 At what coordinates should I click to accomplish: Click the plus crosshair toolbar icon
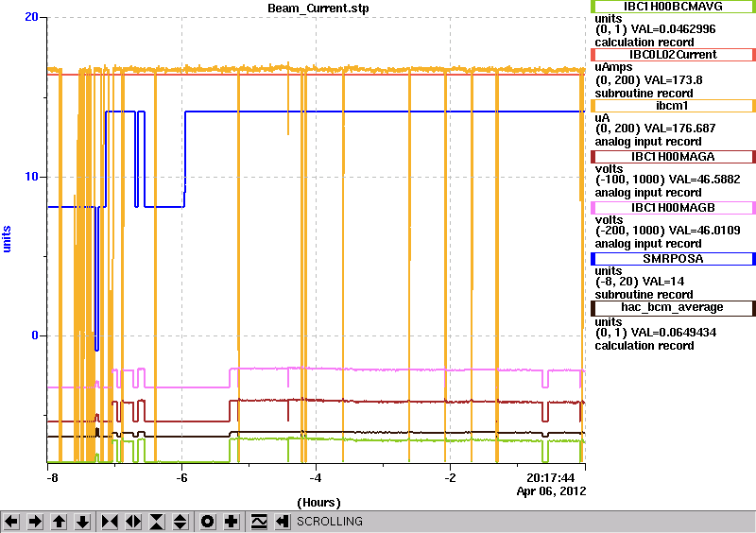pos(232,522)
